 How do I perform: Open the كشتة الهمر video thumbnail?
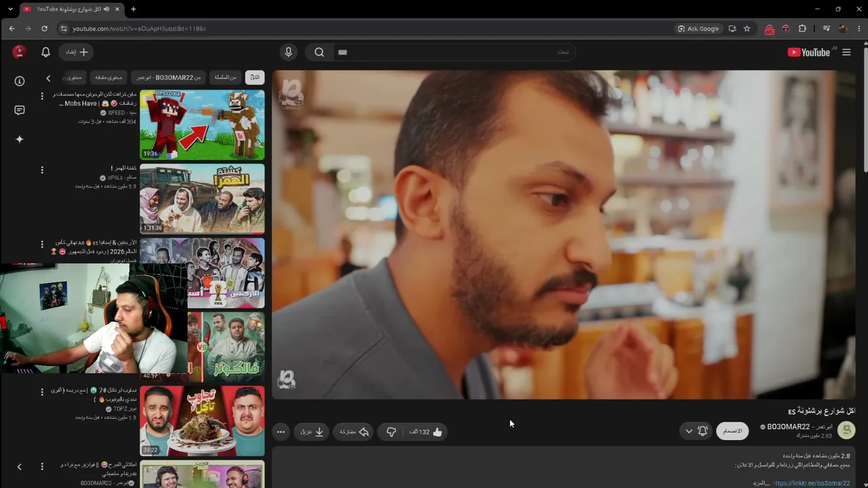pyautogui.click(x=202, y=199)
